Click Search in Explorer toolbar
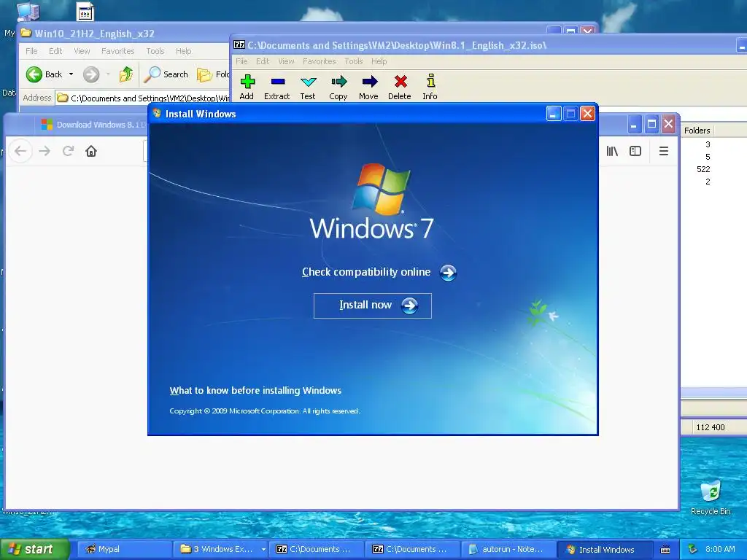Viewport: 747px width, 560px height. click(166, 74)
